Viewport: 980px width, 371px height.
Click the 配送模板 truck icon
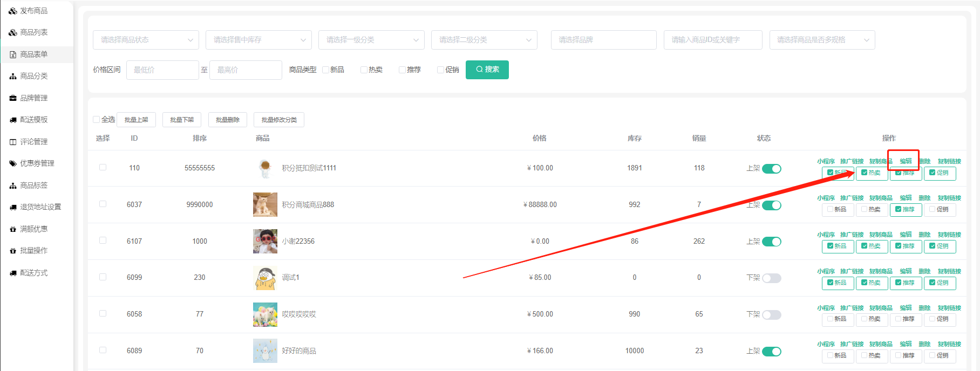(13, 120)
